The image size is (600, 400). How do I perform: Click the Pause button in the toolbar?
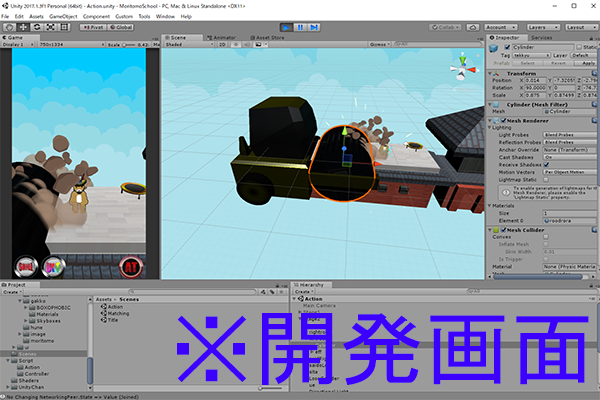click(x=300, y=28)
